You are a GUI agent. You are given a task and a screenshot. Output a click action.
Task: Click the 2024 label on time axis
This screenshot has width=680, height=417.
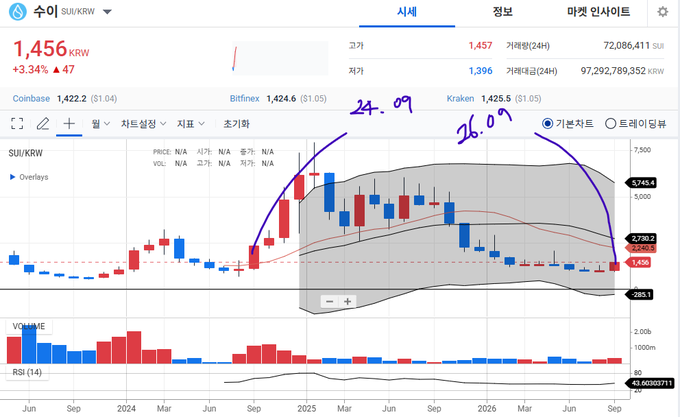126,408
